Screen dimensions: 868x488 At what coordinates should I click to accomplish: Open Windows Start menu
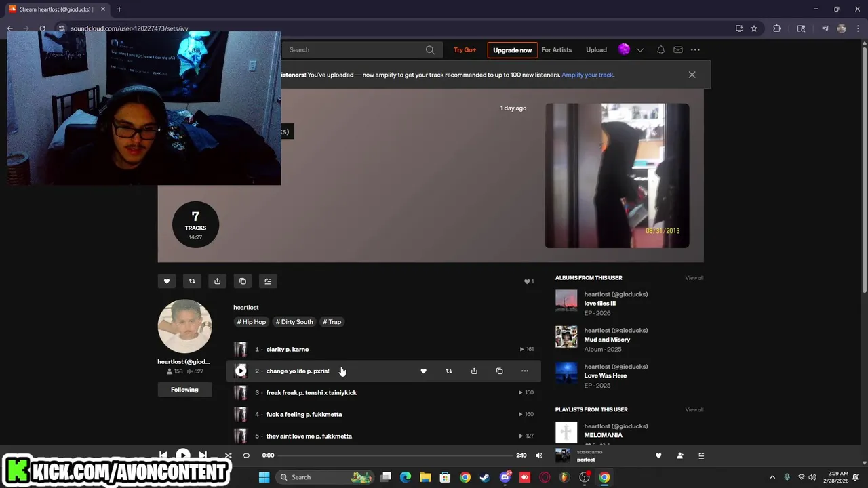tap(264, 477)
